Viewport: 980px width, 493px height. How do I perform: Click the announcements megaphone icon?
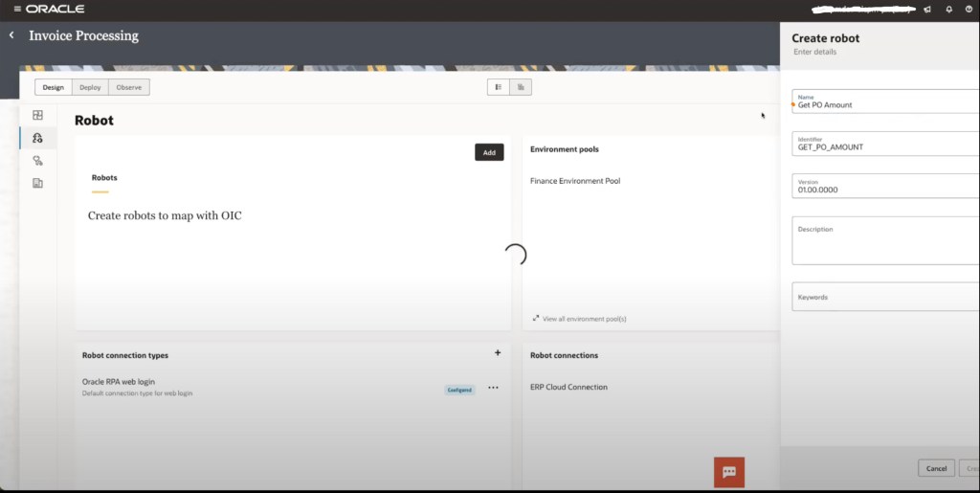pos(926,10)
